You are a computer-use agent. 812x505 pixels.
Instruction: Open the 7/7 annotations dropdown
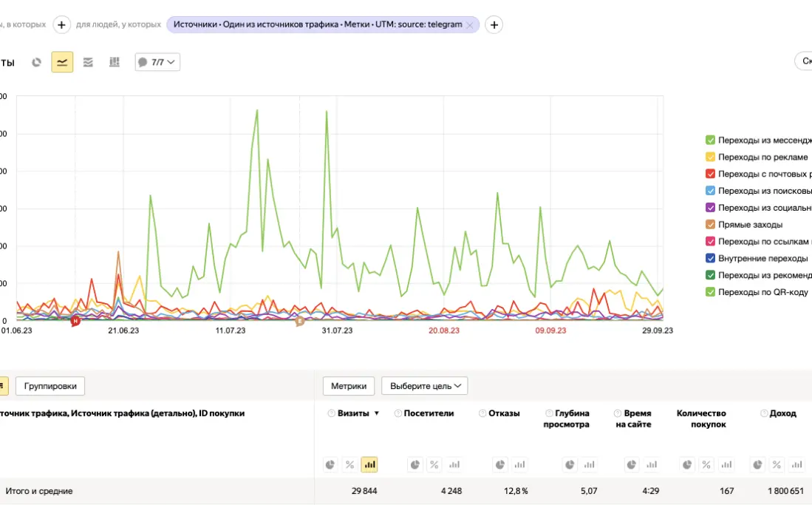pyautogui.click(x=157, y=63)
